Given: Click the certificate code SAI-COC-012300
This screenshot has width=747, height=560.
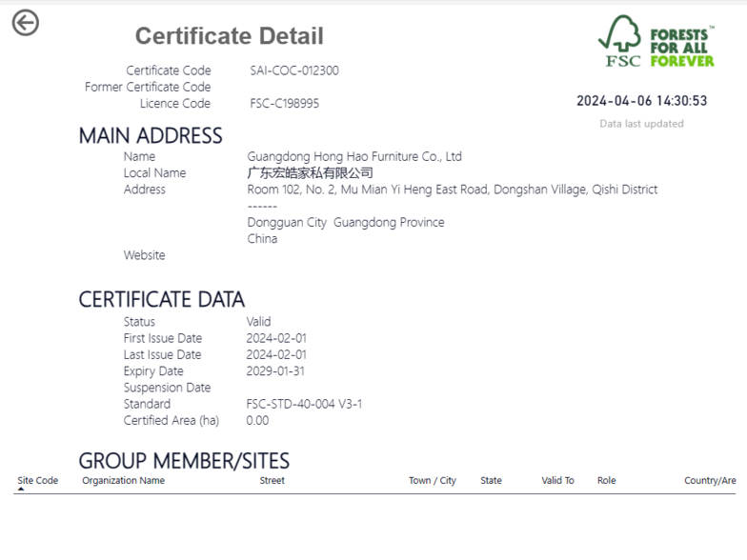Looking at the screenshot, I should pyautogui.click(x=294, y=70).
